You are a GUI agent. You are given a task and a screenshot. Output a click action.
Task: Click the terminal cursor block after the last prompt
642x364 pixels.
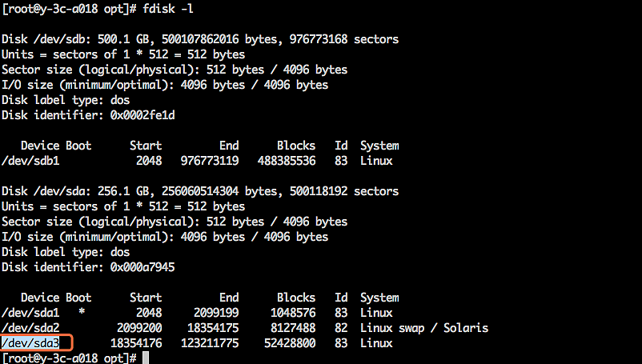tap(145, 358)
